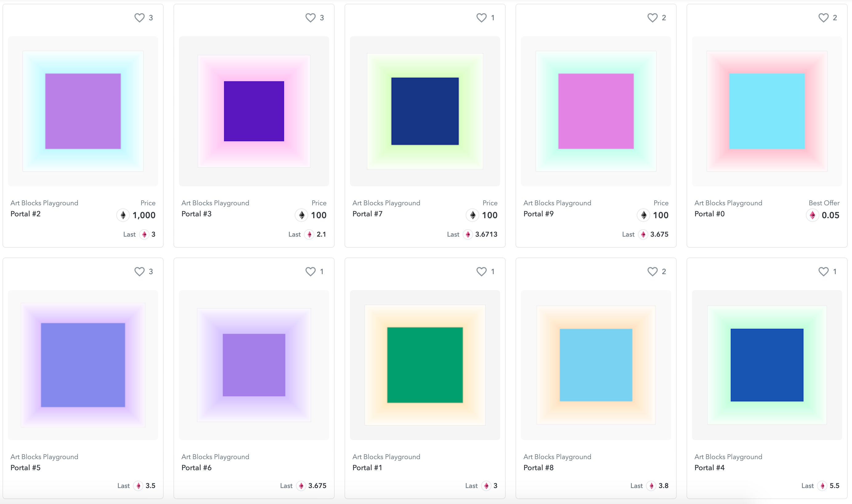Click WETH icon beside Portal #1 last 3
Image resolution: width=852 pixels, height=504 pixels.
[486, 486]
